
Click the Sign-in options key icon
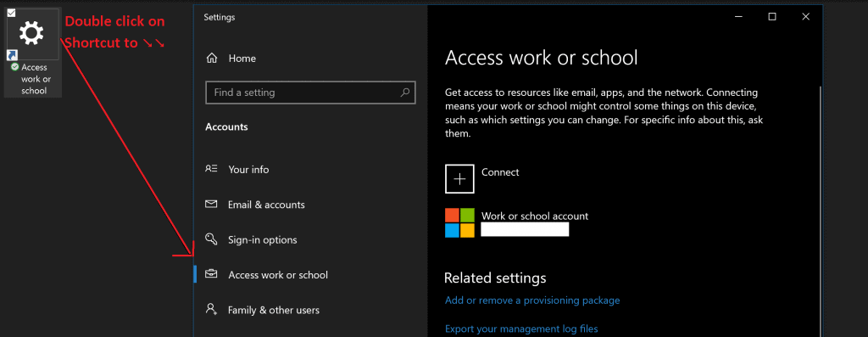pos(211,239)
